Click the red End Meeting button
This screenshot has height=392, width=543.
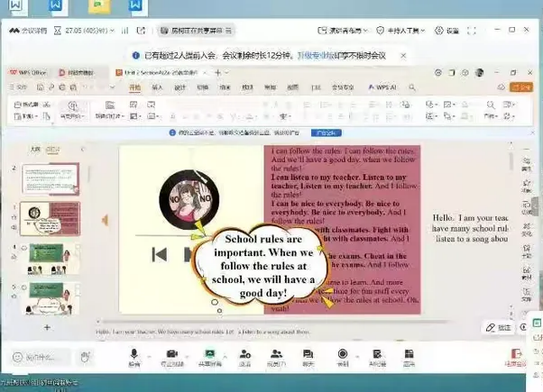(516, 358)
